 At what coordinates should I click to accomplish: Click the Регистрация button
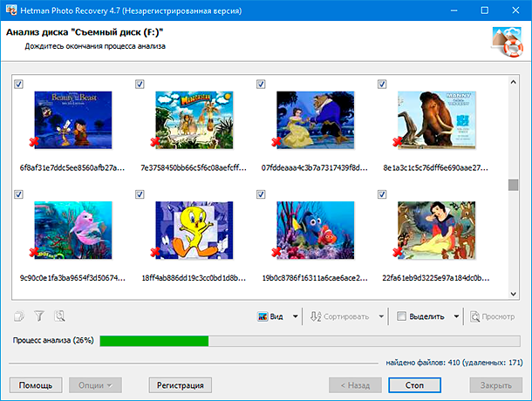(x=181, y=385)
